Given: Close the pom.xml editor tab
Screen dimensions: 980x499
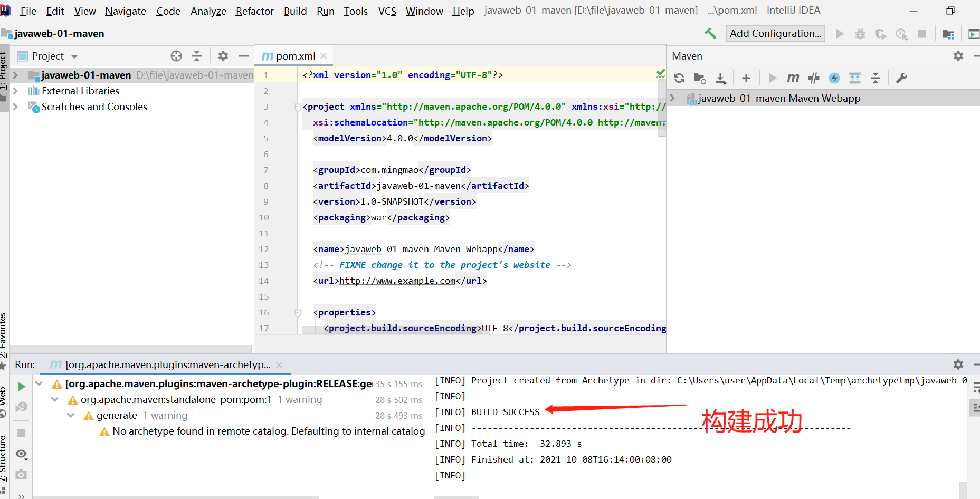Looking at the screenshot, I should pos(324,56).
